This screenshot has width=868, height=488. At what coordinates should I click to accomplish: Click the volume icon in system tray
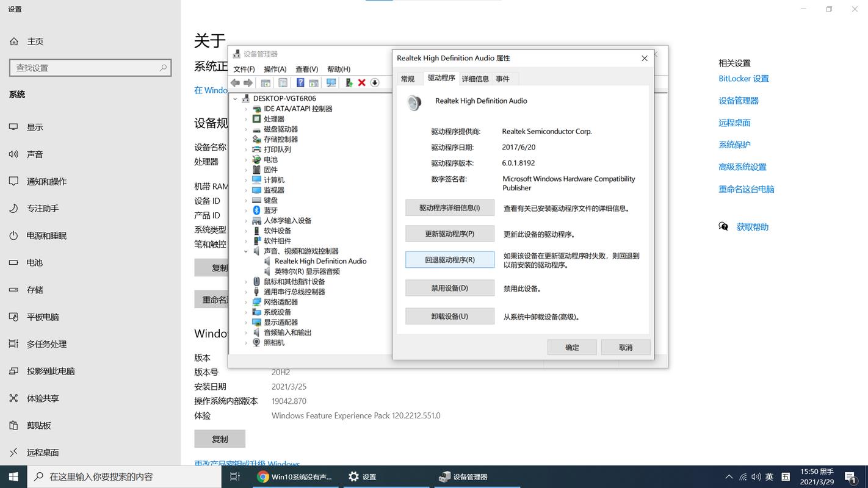click(x=756, y=477)
